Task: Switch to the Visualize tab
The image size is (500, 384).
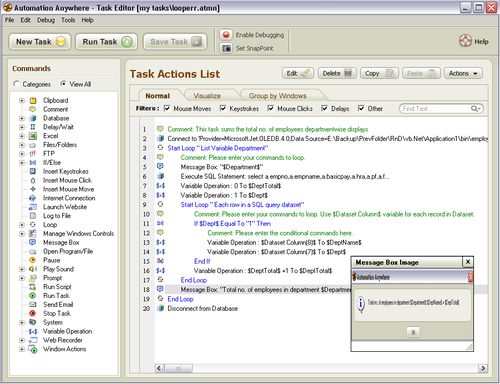Action: click(207, 96)
